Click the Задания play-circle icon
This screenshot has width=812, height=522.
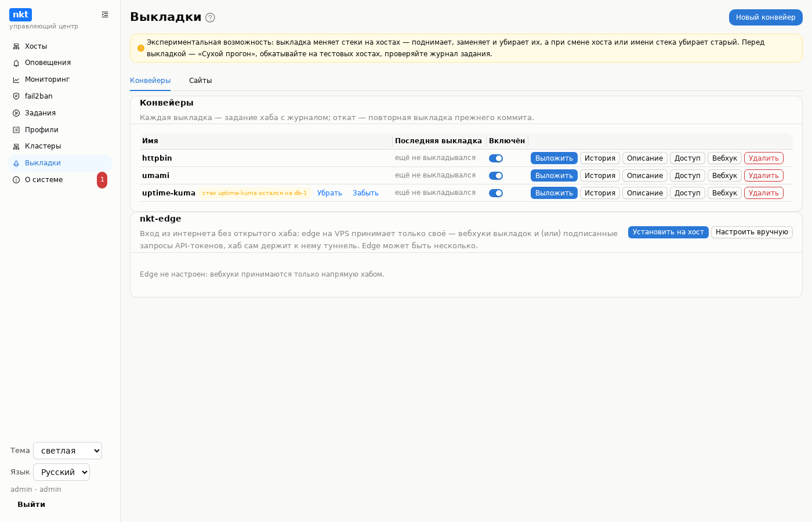tap(16, 113)
